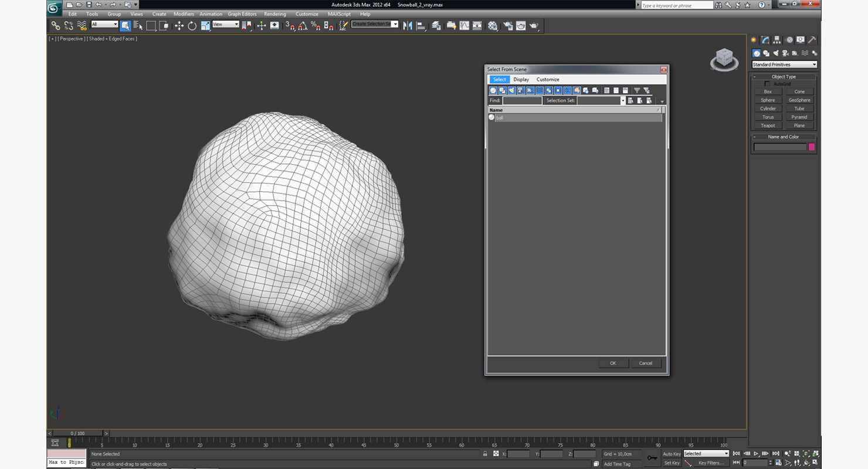Toggle the Angle Snap tool

(303, 26)
